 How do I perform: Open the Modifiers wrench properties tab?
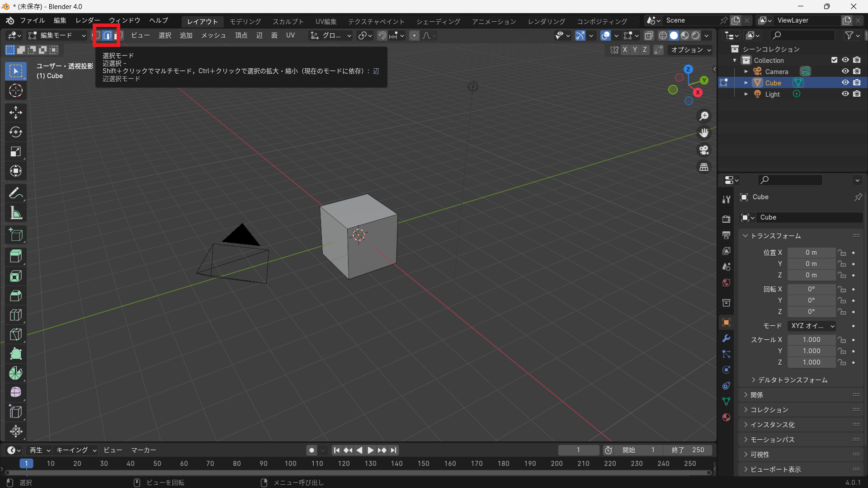click(x=726, y=338)
